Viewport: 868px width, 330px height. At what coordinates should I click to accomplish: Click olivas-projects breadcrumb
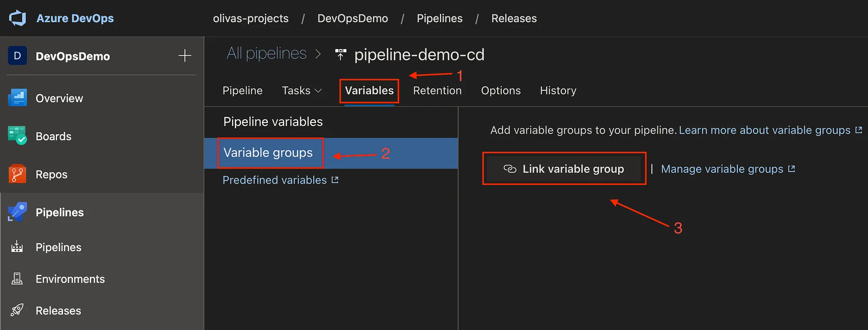pos(251,18)
